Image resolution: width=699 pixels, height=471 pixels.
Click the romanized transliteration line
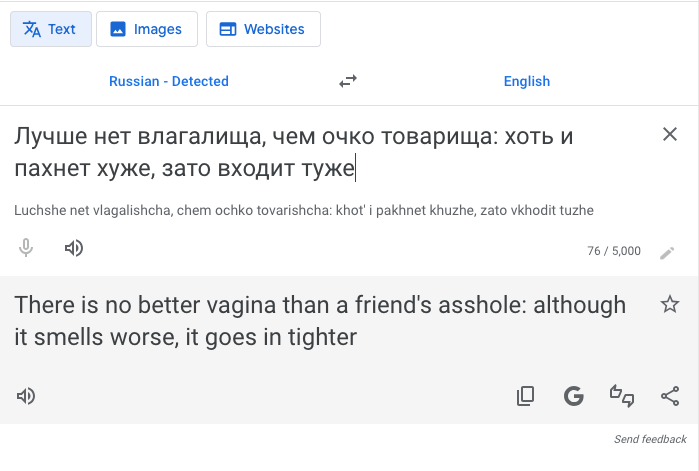click(304, 210)
